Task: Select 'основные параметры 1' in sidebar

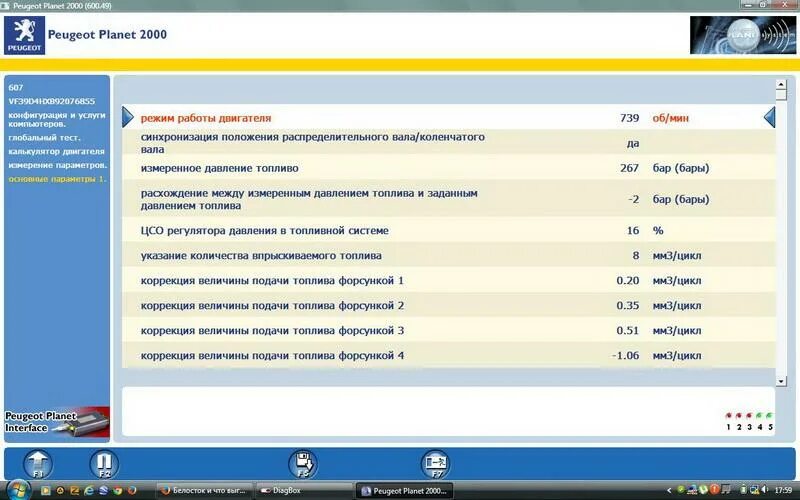Action: 57,179
